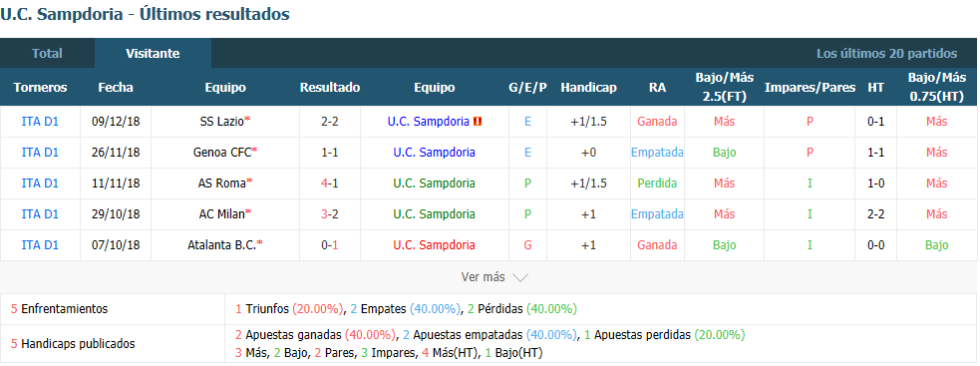The width and height of the screenshot is (980, 366).
Task: Click U.C. Sampdoria in the Atalanta match row
Action: tap(435, 245)
